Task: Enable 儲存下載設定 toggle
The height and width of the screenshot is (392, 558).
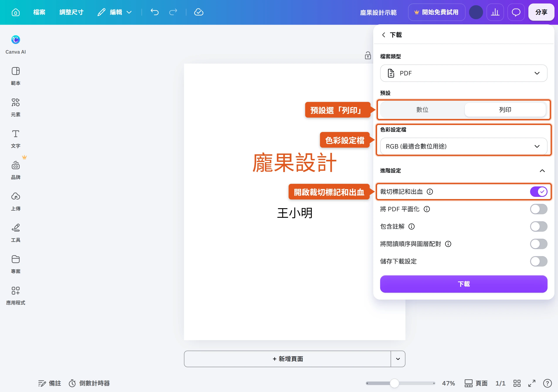Action: click(539, 261)
